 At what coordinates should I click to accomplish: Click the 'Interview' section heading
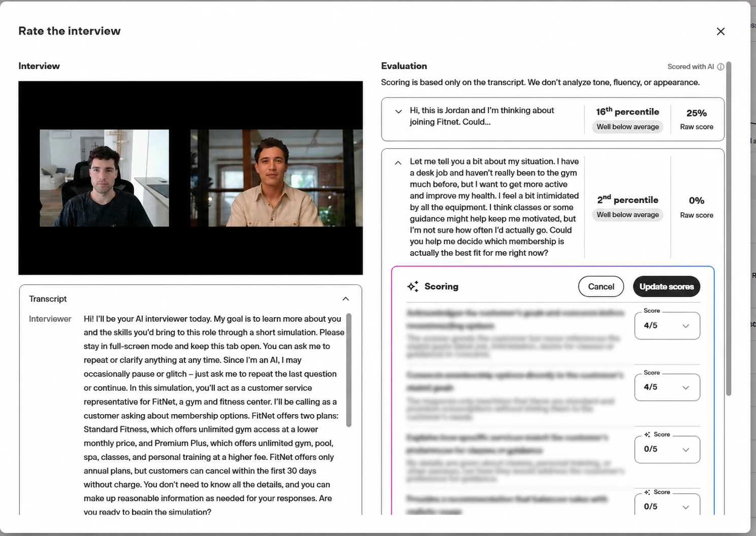click(x=39, y=66)
